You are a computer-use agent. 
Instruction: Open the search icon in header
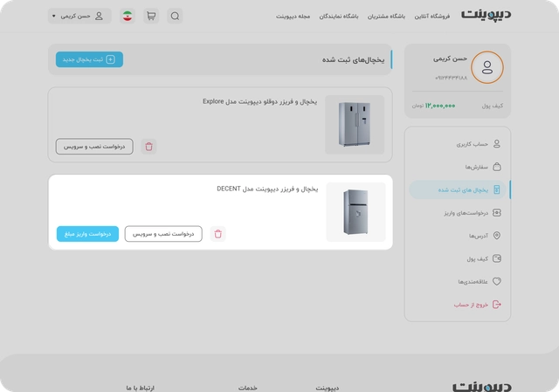pyautogui.click(x=175, y=16)
